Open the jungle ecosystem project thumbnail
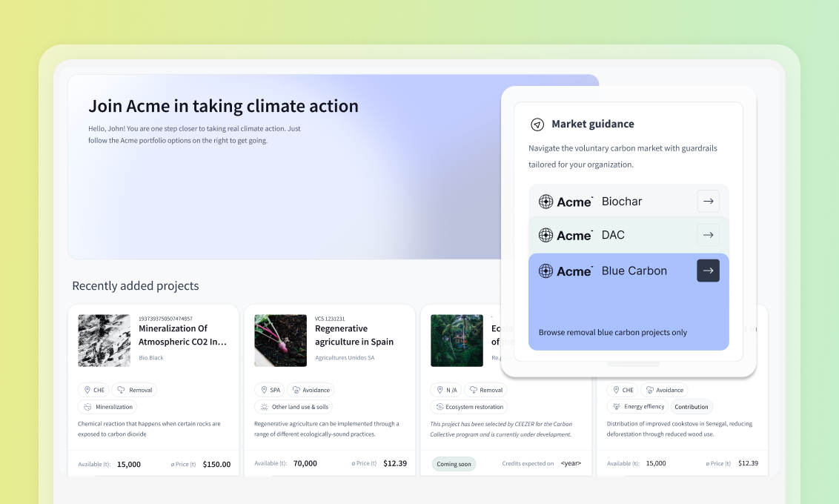This screenshot has height=504, width=839. 457,340
